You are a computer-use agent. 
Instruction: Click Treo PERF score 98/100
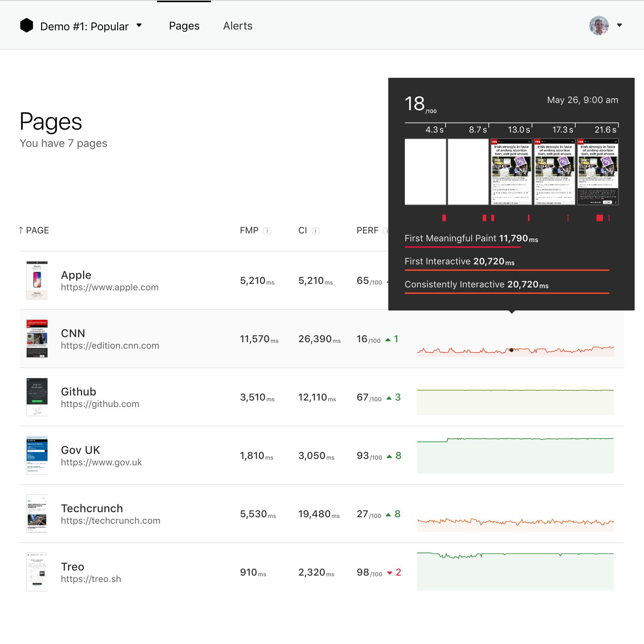coord(370,573)
